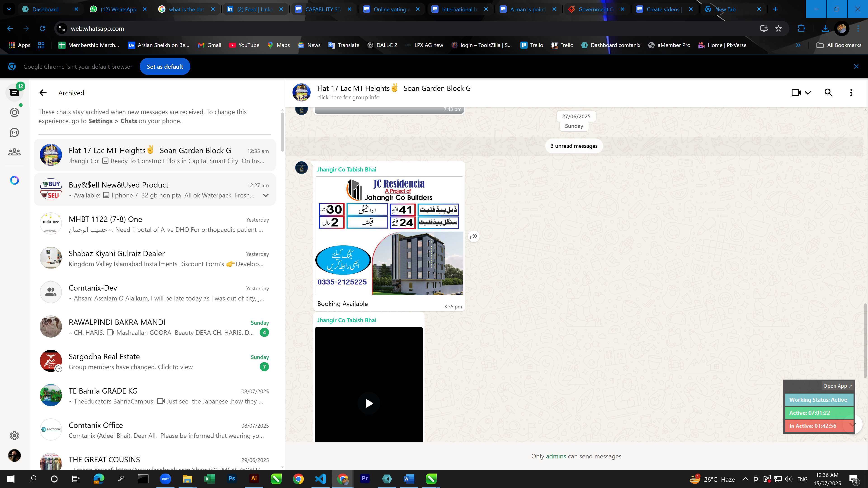Open the Communities icon in sidebar
This screenshot has width=868, height=488.
point(14,152)
